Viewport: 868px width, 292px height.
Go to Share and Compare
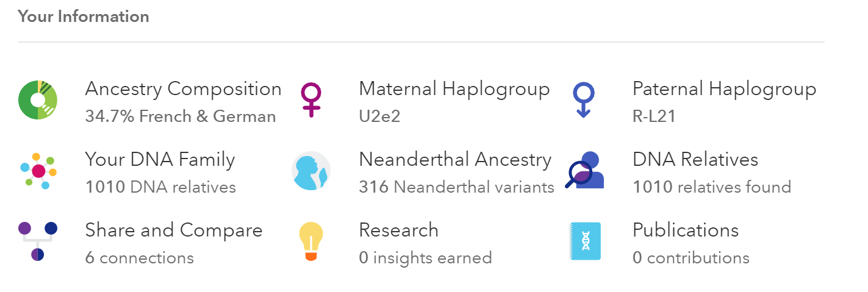(x=174, y=230)
